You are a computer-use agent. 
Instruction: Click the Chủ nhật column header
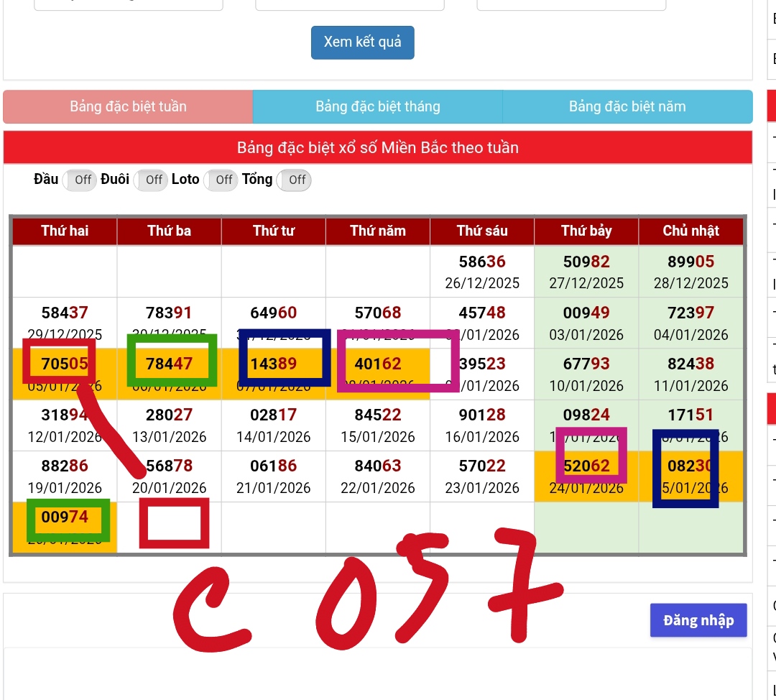(x=690, y=231)
